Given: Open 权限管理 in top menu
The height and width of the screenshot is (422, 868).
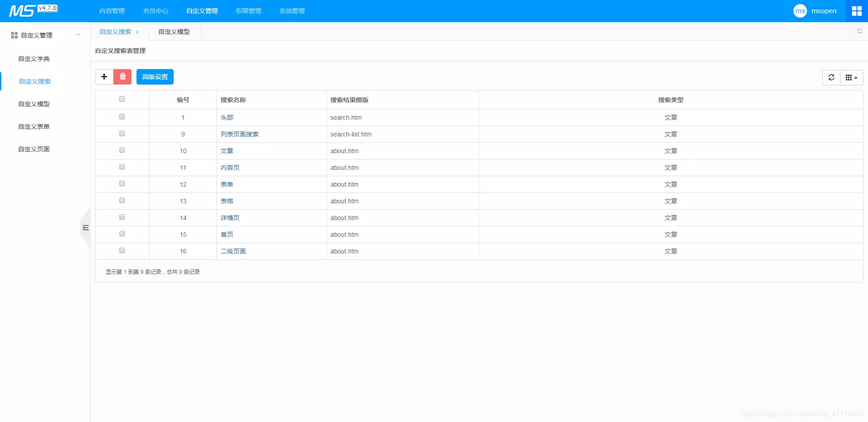Looking at the screenshot, I should [x=249, y=11].
